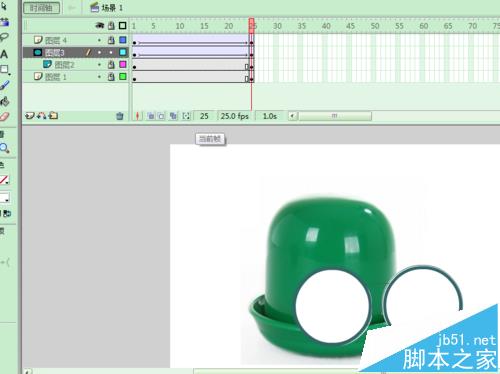
Task: Click frame 1 keyframe of 图层2
Action: tap(134, 67)
